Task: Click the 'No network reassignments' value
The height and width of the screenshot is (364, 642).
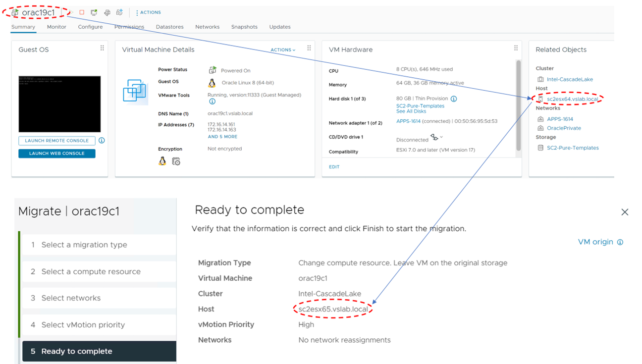Action: 344,340
